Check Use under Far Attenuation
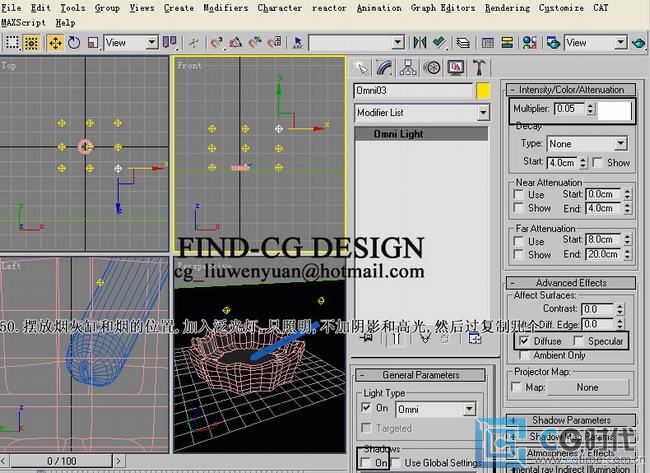Screen dimensions: 650x473 pyautogui.click(x=518, y=241)
